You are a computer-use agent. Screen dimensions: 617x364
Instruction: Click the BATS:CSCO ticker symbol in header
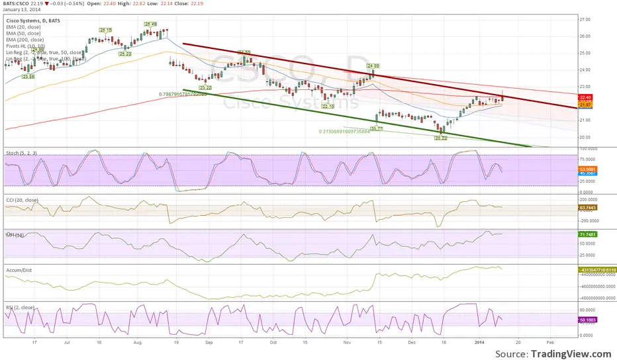(x=16, y=3)
